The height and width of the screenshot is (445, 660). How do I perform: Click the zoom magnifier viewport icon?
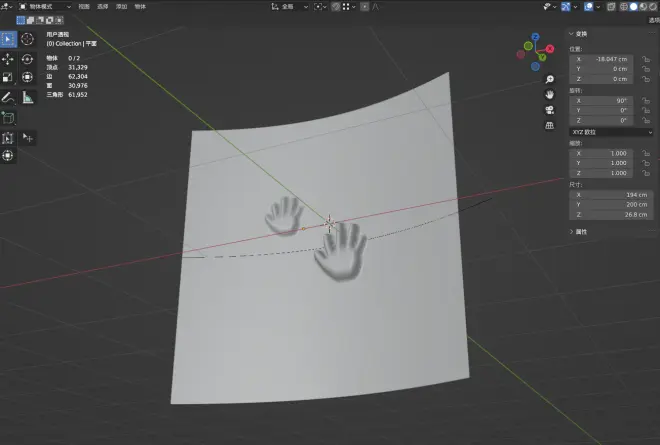(x=549, y=79)
